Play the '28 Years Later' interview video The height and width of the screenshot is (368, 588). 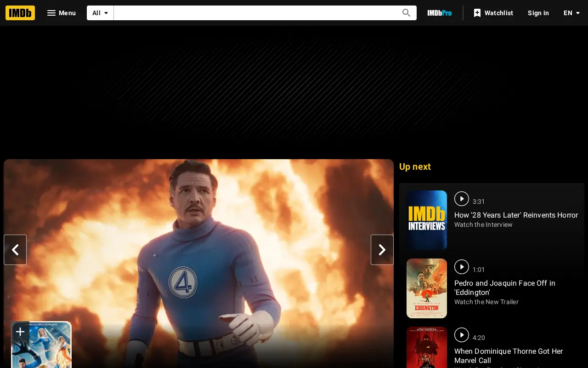[x=462, y=199]
